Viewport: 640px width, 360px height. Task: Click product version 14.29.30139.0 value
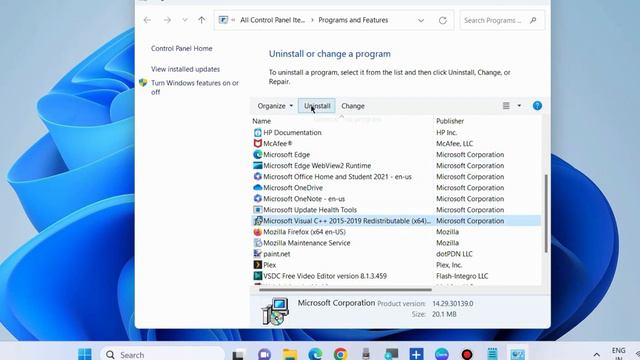[453, 304]
